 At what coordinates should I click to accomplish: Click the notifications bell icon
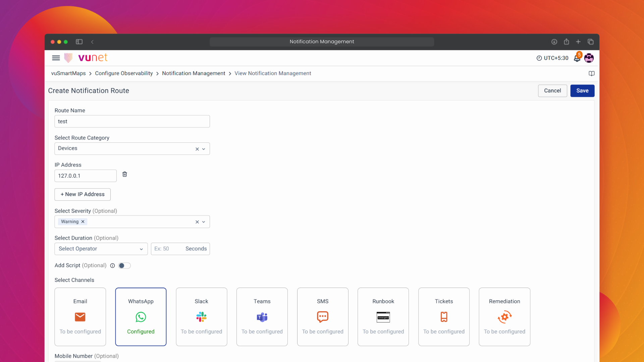577,58
